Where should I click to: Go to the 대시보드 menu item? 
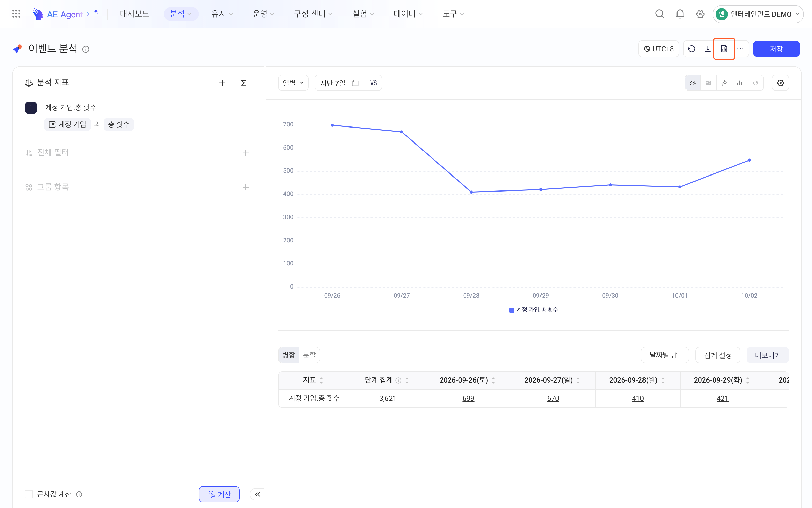coord(134,14)
